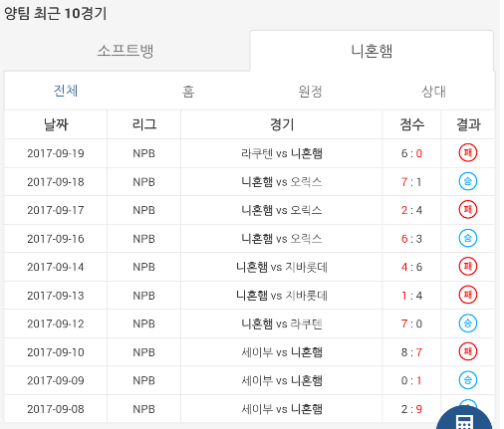Click the loss icon for 2017-09-17

pyautogui.click(x=468, y=210)
